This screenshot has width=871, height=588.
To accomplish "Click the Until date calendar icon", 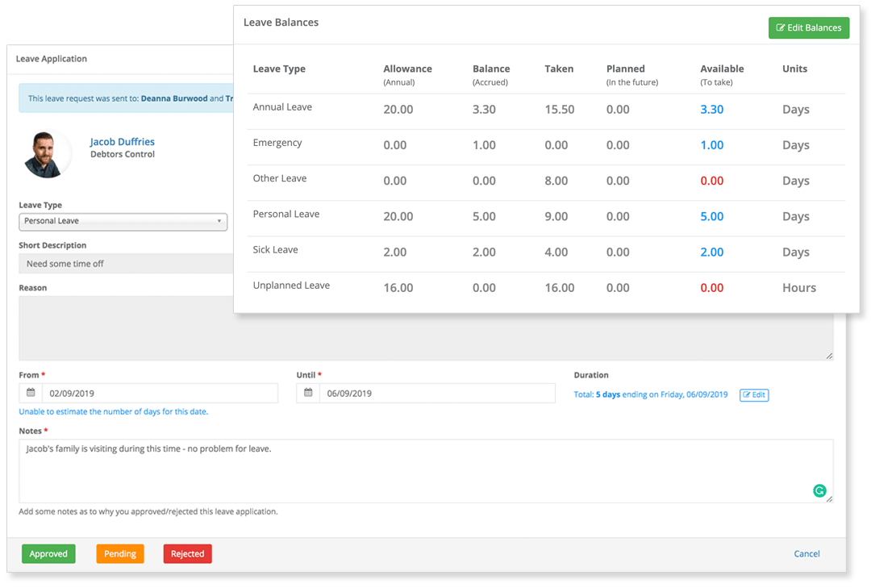I will coord(308,394).
